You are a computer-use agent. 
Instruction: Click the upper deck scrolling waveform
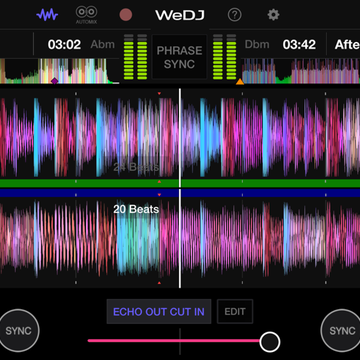click(180, 137)
